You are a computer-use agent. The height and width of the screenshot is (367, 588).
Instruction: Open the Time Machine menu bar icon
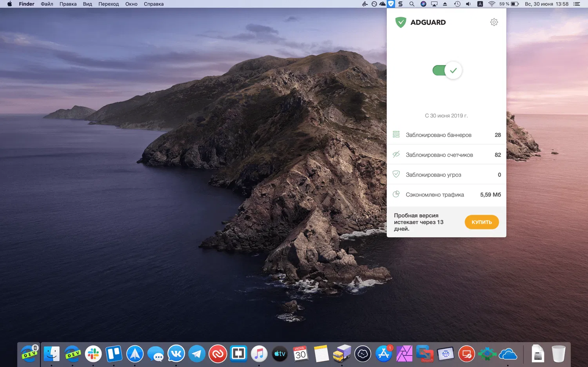point(457,4)
